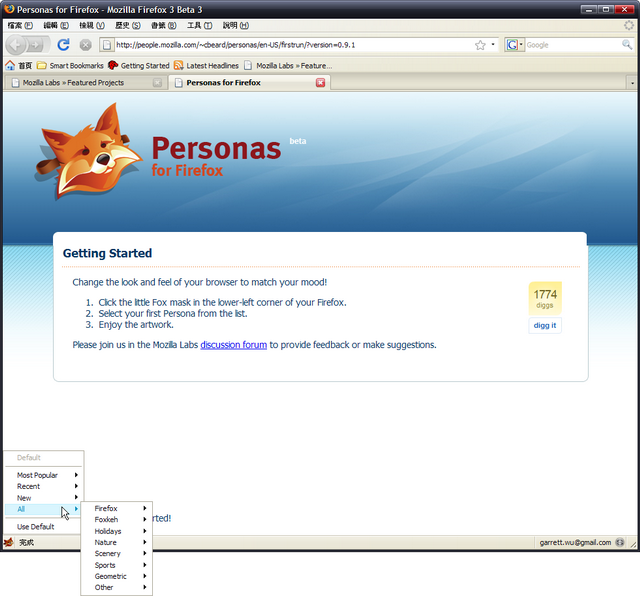This screenshot has height=596, width=640.
Task: Expand the Most Popular submenu
Action: tap(43, 475)
